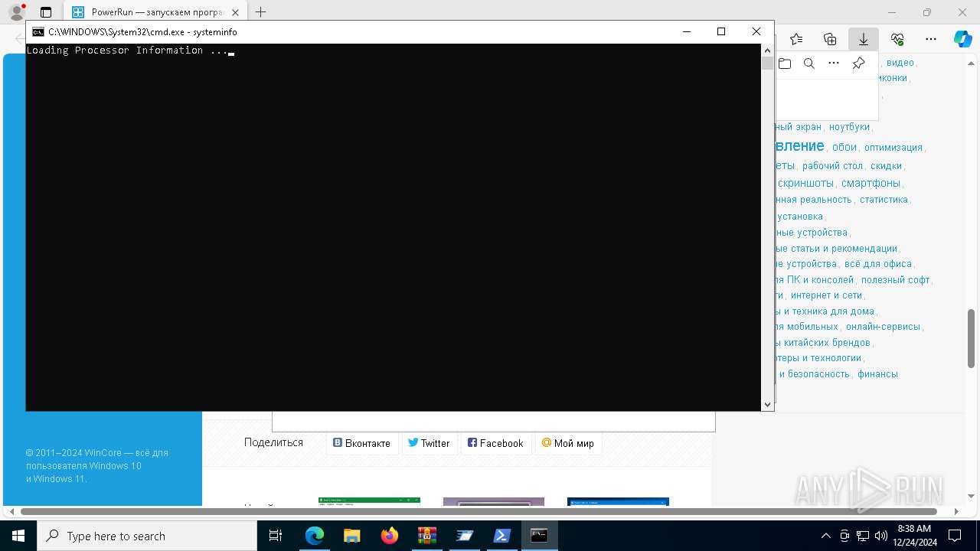Open the статистика tag link
The image size is (980, 551).
884,200
